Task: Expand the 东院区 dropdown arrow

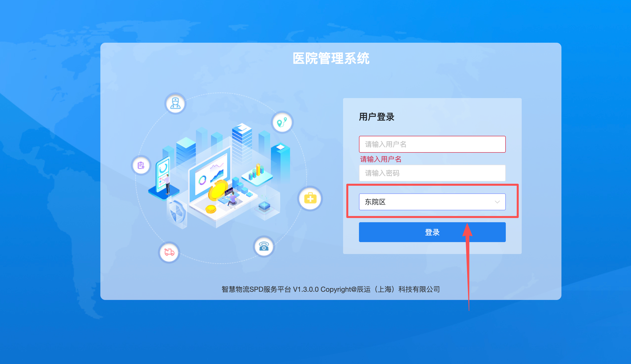Action: click(497, 202)
